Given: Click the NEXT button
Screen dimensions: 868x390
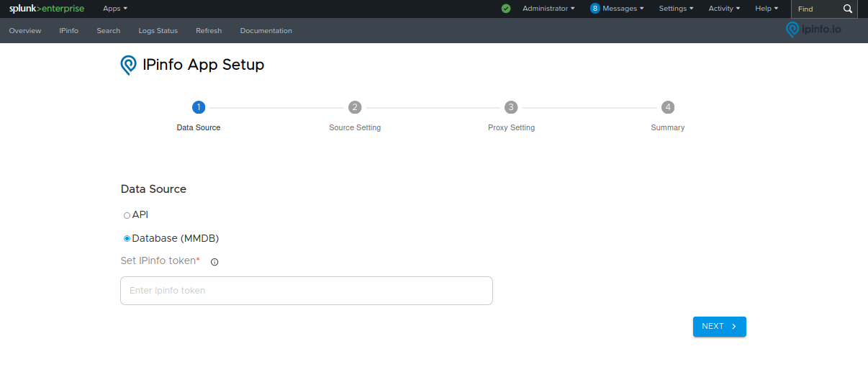Looking at the screenshot, I should [x=720, y=327].
